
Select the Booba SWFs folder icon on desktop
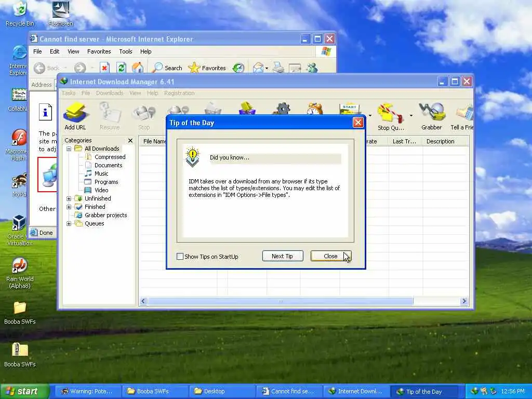click(20, 313)
